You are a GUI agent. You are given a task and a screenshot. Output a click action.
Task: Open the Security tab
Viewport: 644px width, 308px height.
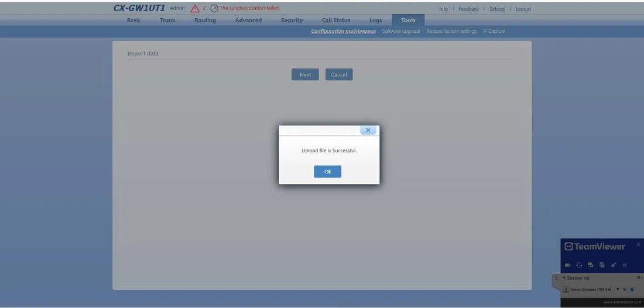coord(292,20)
